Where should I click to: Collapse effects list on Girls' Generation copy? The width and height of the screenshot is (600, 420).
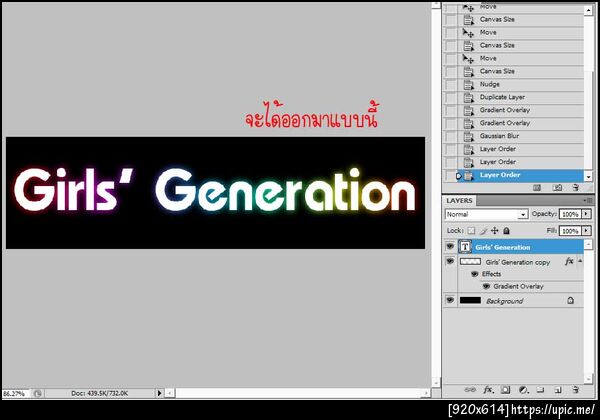(580, 261)
